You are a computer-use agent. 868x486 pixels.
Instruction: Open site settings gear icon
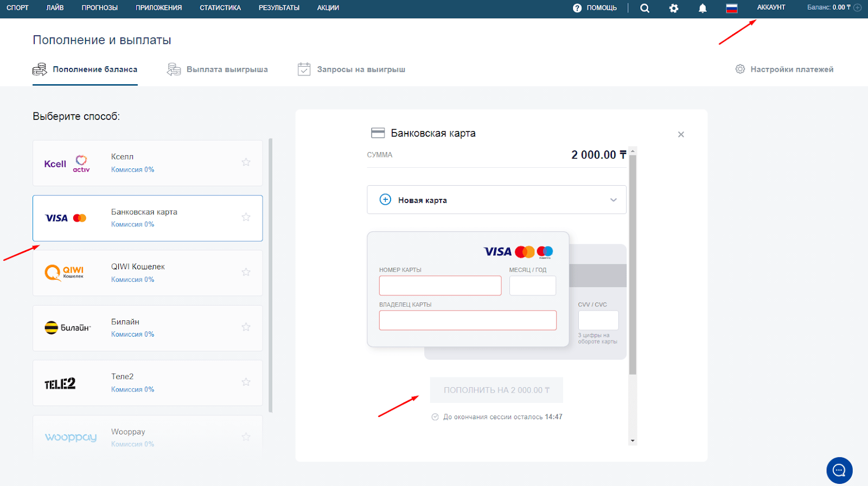[674, 8]
